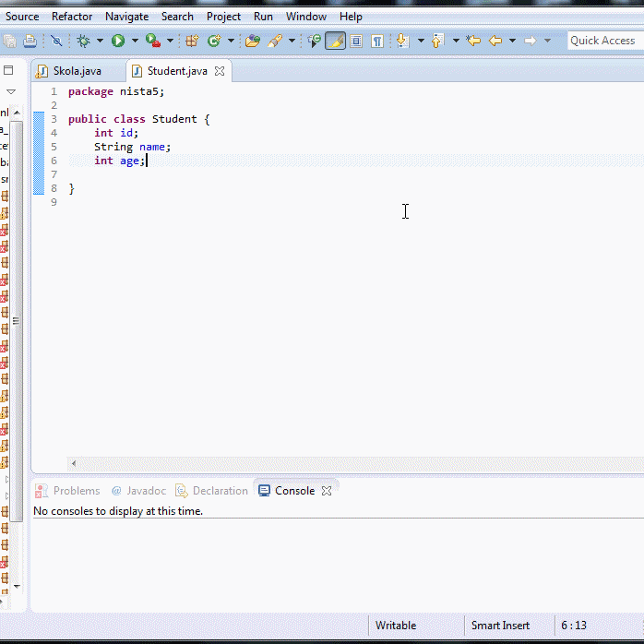Open the dropdown arrow beside Debug icon
This screenshot has height=644, width=644.
click(100, 41)
